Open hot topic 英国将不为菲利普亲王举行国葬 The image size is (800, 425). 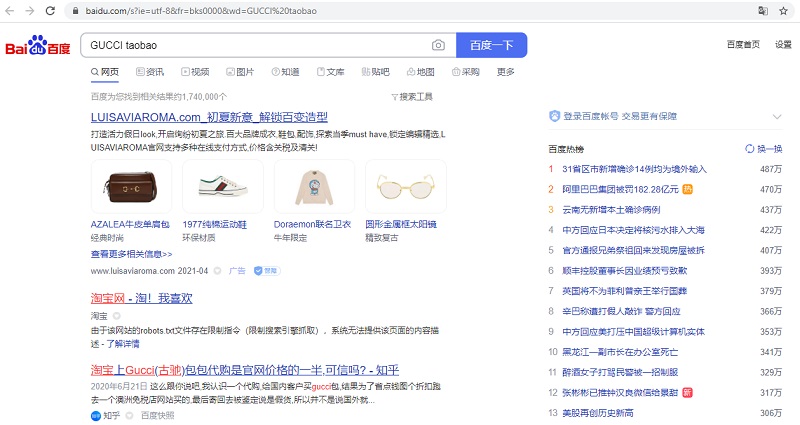pyautogui.click(x=624, y=291)
